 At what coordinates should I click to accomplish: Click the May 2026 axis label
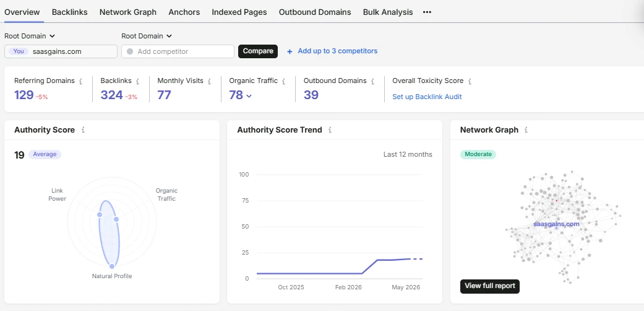[x=406, y=287]
